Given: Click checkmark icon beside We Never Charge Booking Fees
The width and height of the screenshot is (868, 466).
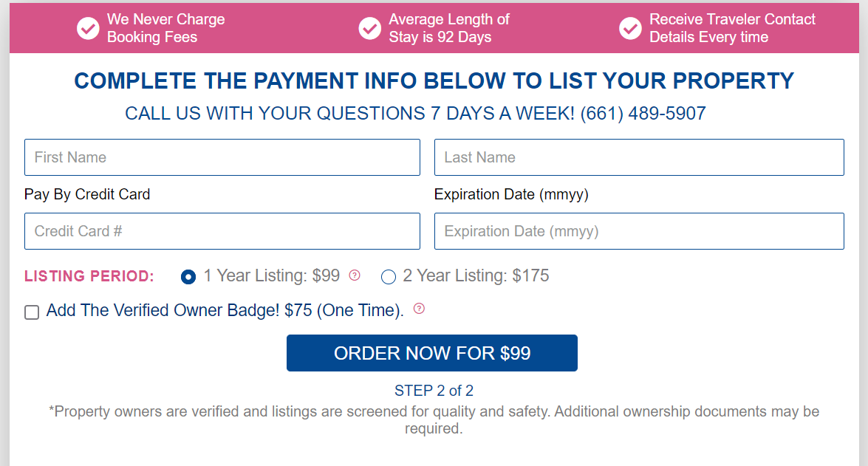Looking at the screenshot, I should tap(88, 29).
